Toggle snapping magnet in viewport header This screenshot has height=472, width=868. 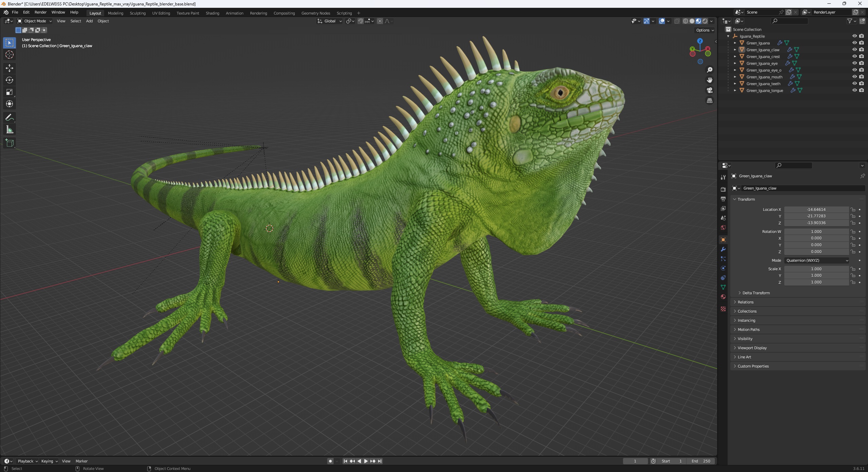pos(361,21)
